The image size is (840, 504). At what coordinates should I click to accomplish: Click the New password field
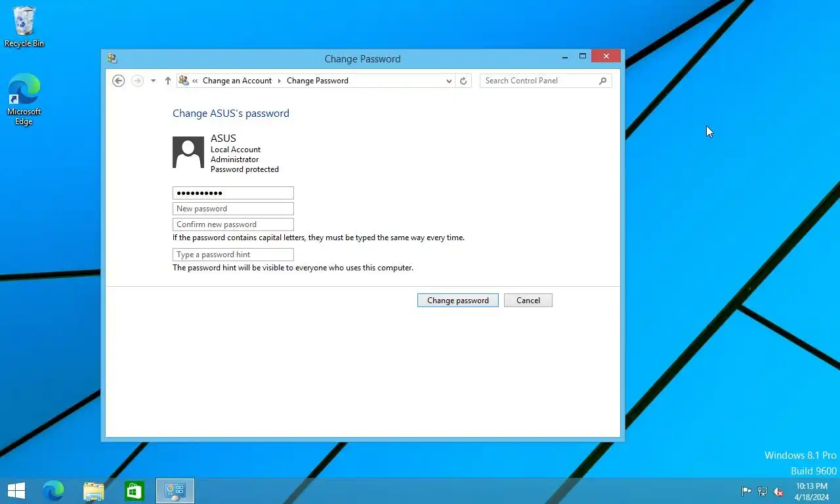click(233, 209)
